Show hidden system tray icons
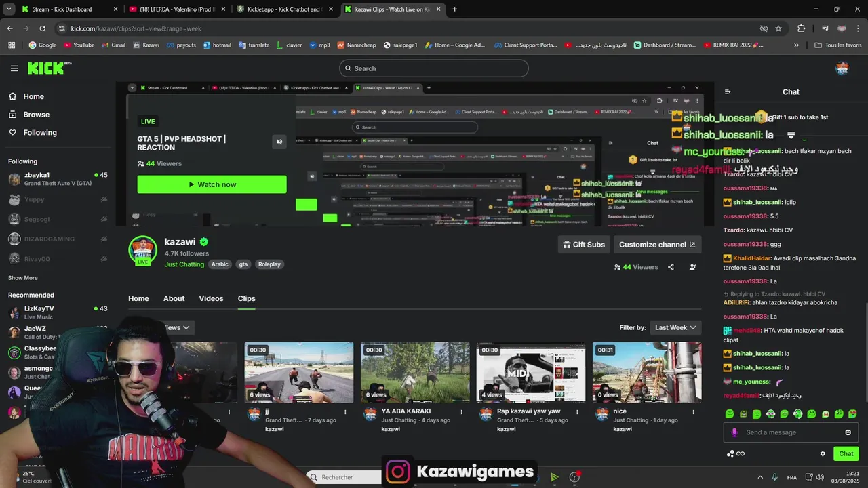Screen dimensions: 868x488 (759, 477)
